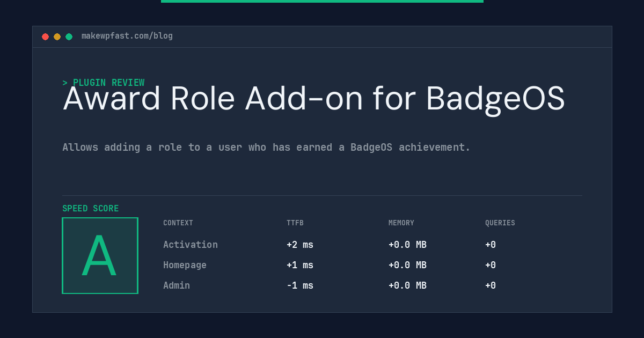Viewport: 644px width, 338px height.
Task: Click the Homepage queries value '+0'
Action: tap(491, 265)
